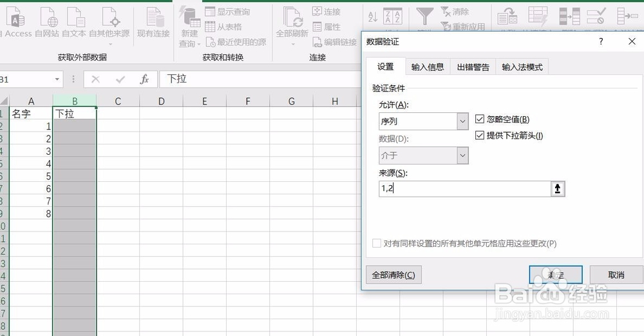Confirm formula bar entry (check icon)
The height and width of the screenshot is (336, 644).
[120, 79]
